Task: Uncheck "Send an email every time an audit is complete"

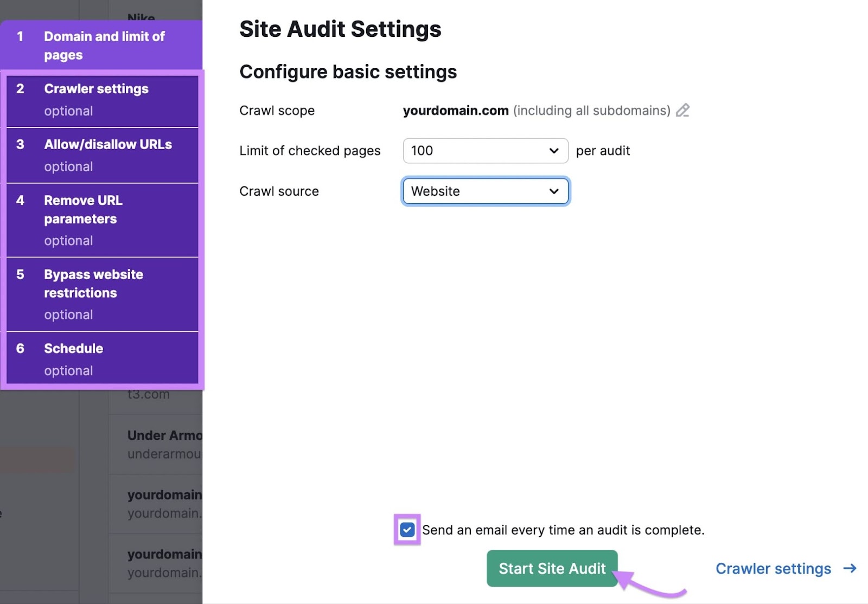Action: (406, 530)
